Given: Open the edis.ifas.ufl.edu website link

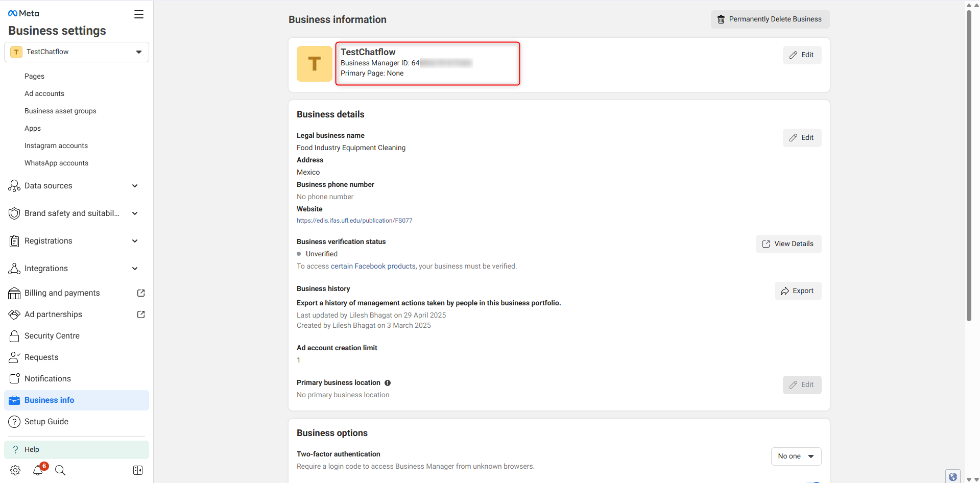Looking at the screenshot, I should 354,221.
